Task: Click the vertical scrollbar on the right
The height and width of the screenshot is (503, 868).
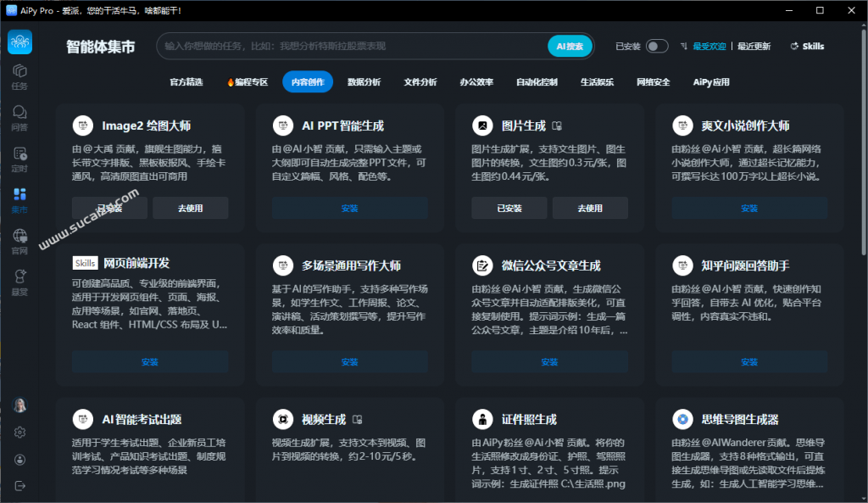Action: pyautogui.click(x=864, y=144)
